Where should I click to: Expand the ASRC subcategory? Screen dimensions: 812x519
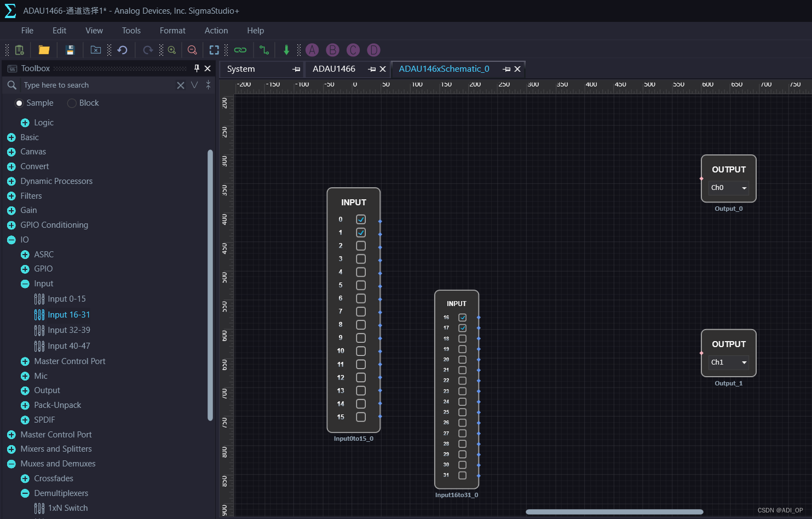tap(25, 255)
